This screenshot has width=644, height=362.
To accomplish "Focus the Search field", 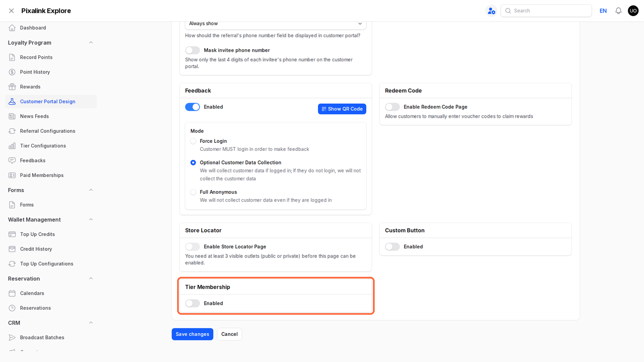I will 546,11.
